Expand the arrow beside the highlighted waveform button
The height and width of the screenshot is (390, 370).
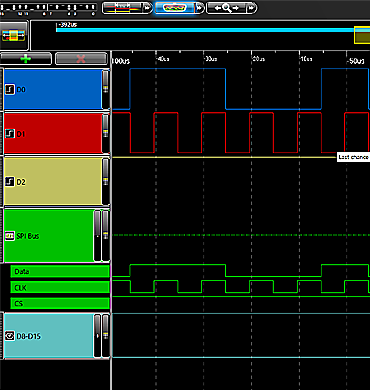pyautogui.click(x=199, y=8)
